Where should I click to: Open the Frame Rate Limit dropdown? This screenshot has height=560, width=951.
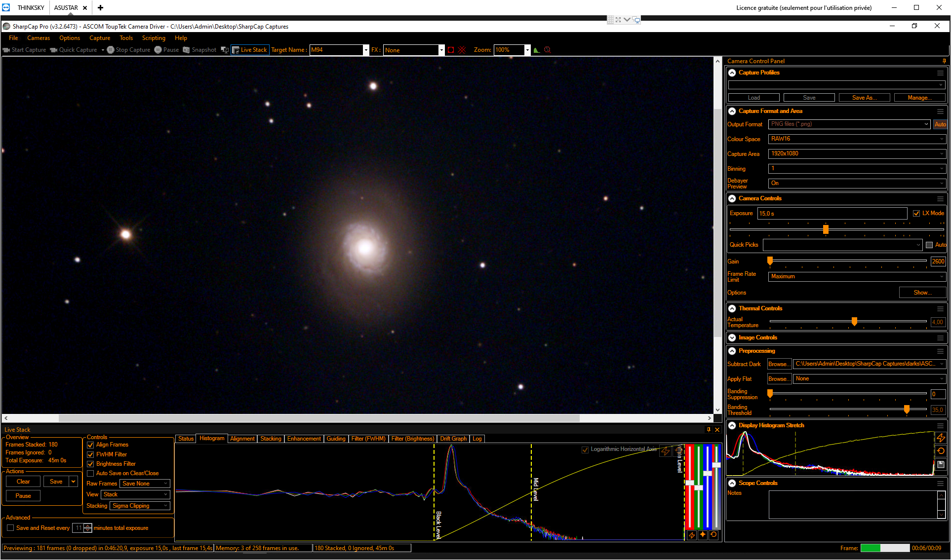click(857, 277)
